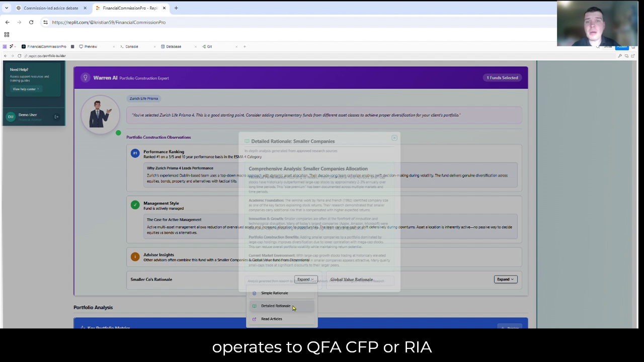Click the preview pane refresh icon

[x=20, y=56]
